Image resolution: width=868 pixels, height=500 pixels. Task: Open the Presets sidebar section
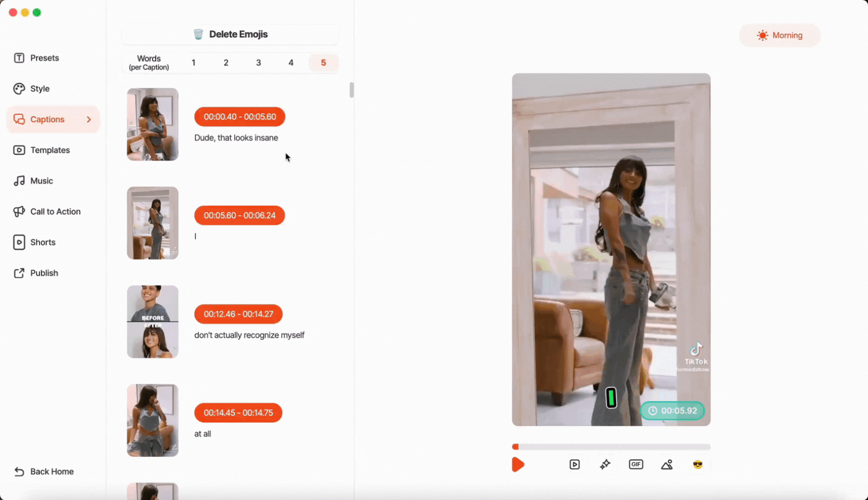click(x=44, y=58)
